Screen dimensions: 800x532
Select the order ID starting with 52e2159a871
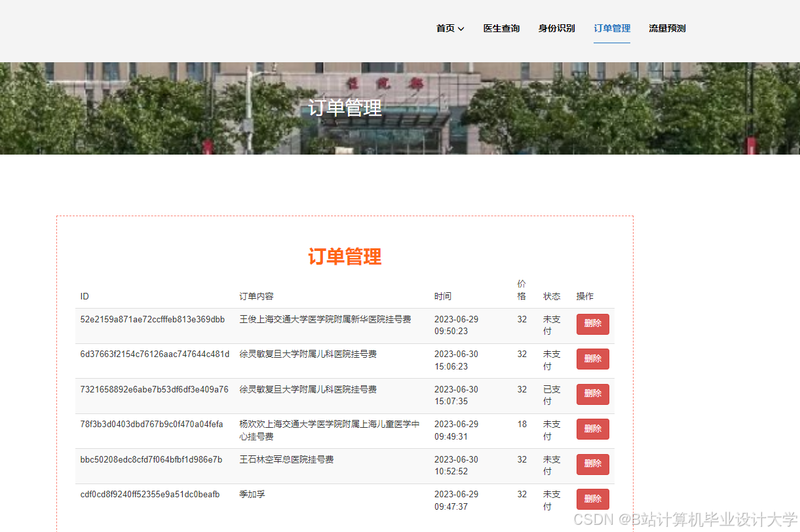[152, 319]
